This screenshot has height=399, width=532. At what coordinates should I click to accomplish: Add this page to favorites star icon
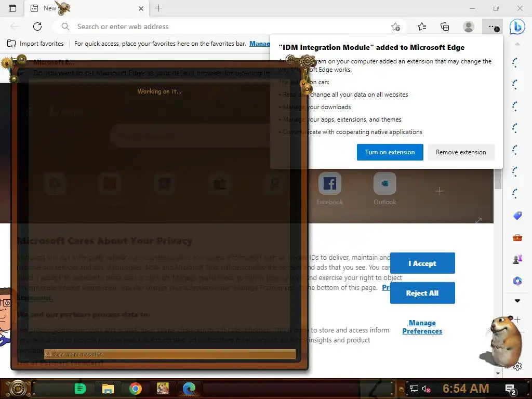pos(395,27)
